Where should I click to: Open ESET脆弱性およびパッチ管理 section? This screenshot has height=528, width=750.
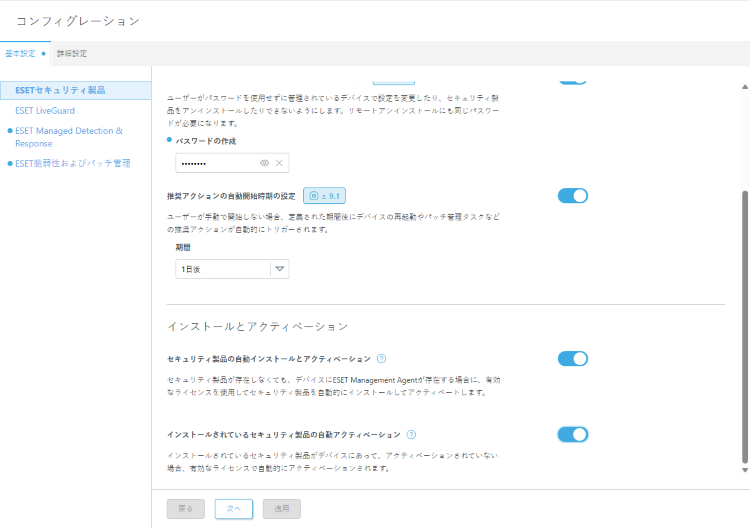72,163
